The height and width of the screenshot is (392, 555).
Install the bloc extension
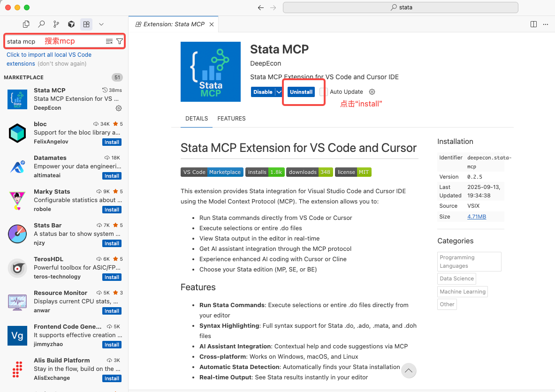[112, 142]
